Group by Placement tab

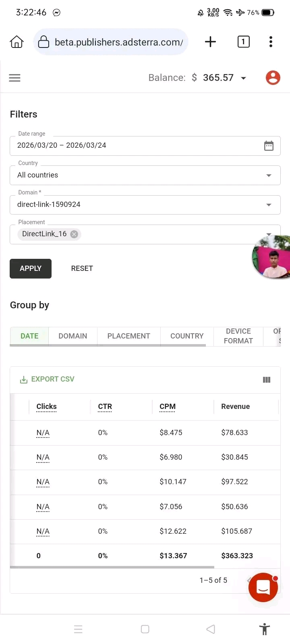coord(128,336)
